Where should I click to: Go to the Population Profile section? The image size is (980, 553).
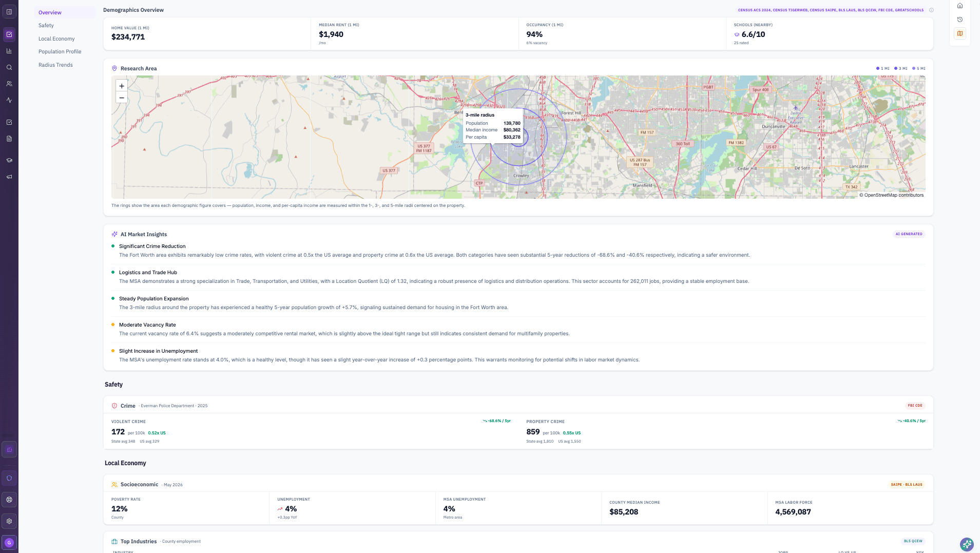click(x=60, y=51)
